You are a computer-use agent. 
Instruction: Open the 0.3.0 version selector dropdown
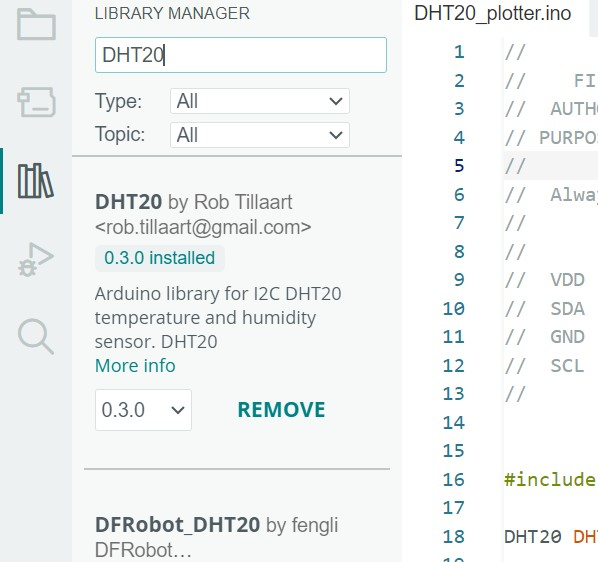pyautogui.click(x=143, y=410)
